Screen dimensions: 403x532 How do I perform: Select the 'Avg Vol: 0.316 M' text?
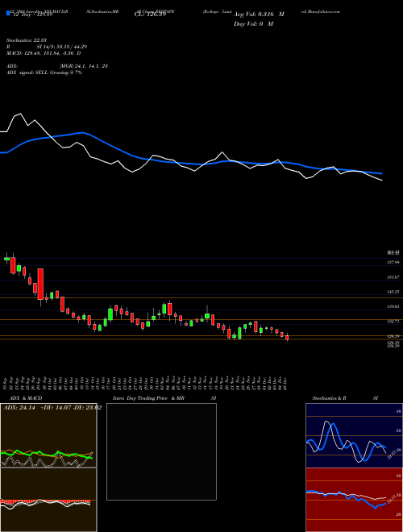click(259, 15)
